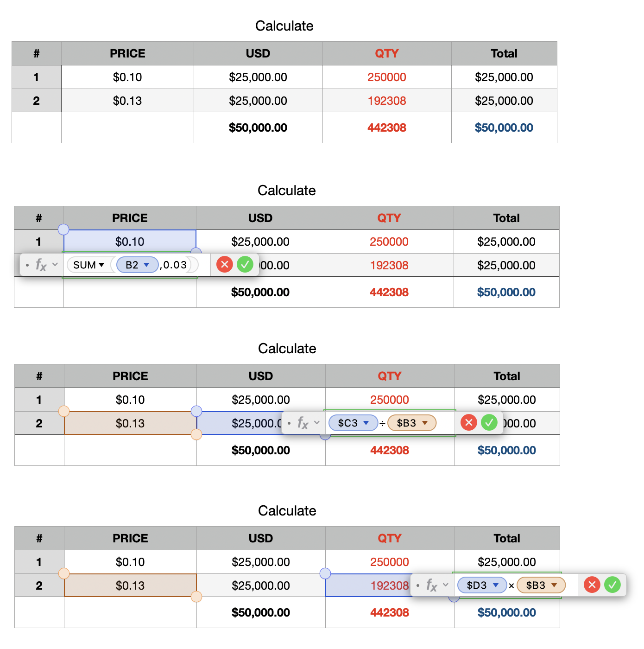
Task: Open the $C3 reference token dropdown
Action: 366,423
